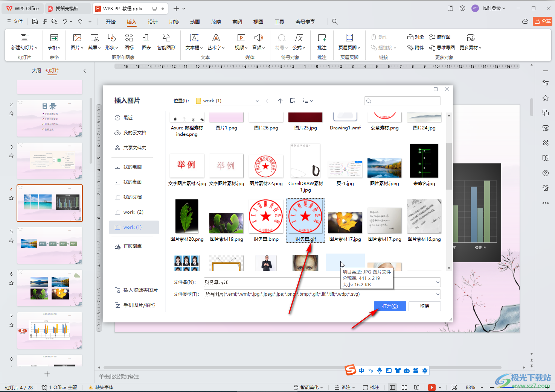Click the Save icon in quick toolbar
The image size is (555, 392).
click(x=35, y=22)
